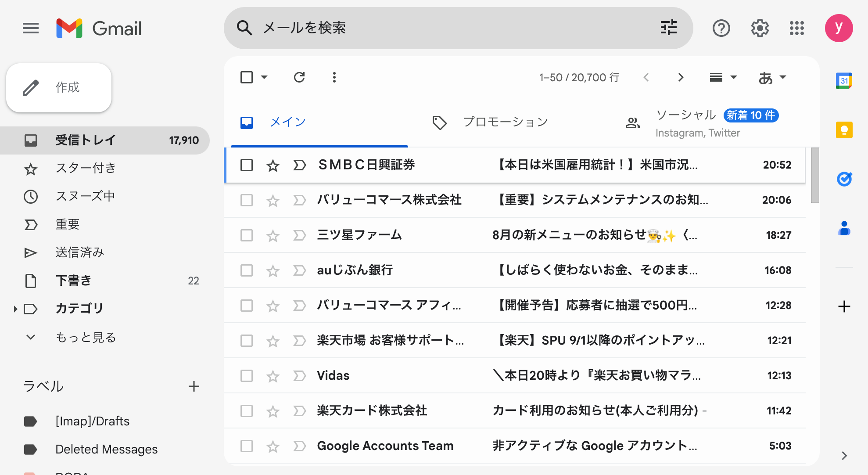The image size is (868, 475).
Task: Select the SMBC日興証券 email checkbox
Action: point(247,165)
